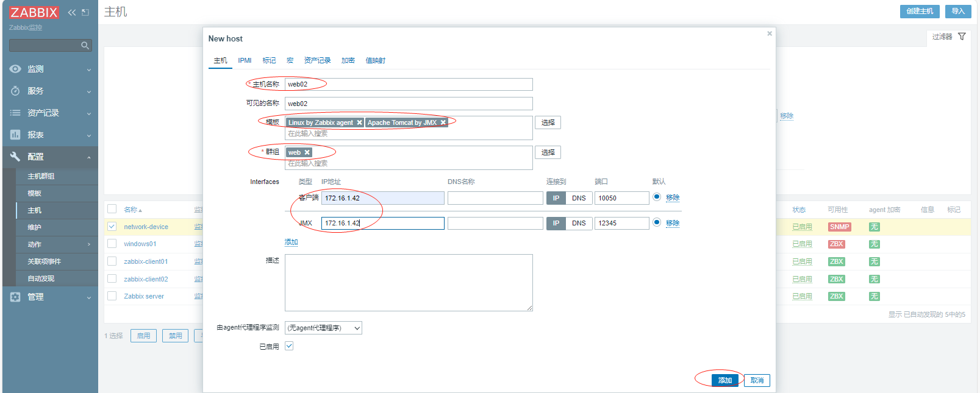
Task: Close the New host dialog
Action: (770, 34)
